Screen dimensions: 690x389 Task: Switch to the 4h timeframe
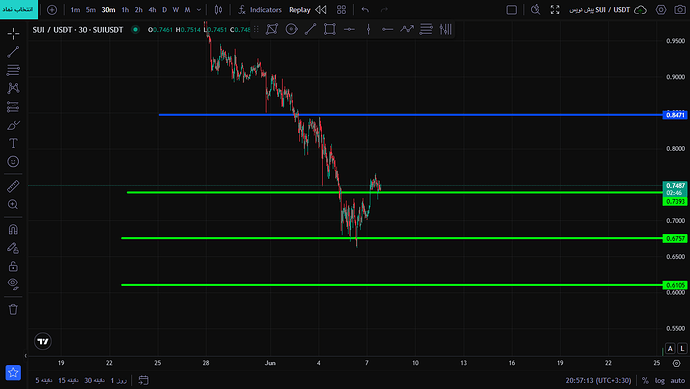coord(152,10)
